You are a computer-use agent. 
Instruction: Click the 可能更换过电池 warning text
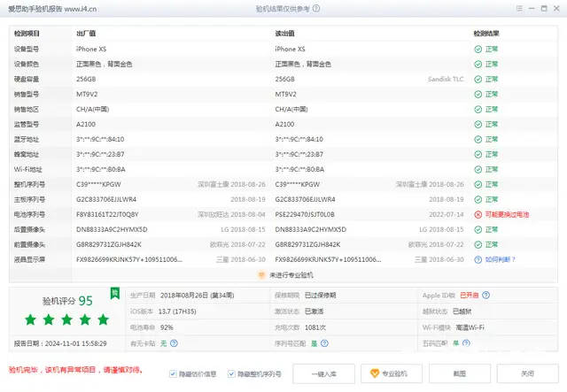tap(507, 215)
